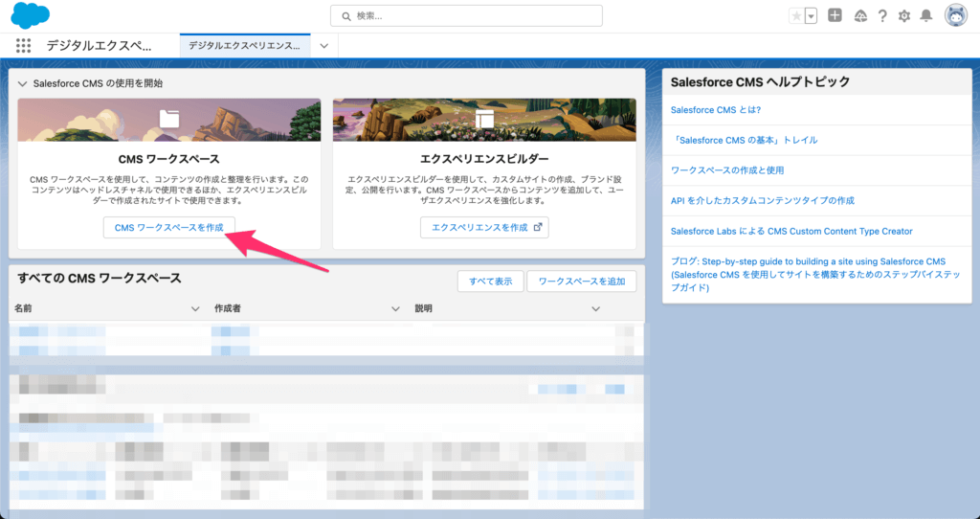Open the Help question mark icon
This screenshot has width=980, height=519.
[x=881, y=15]
